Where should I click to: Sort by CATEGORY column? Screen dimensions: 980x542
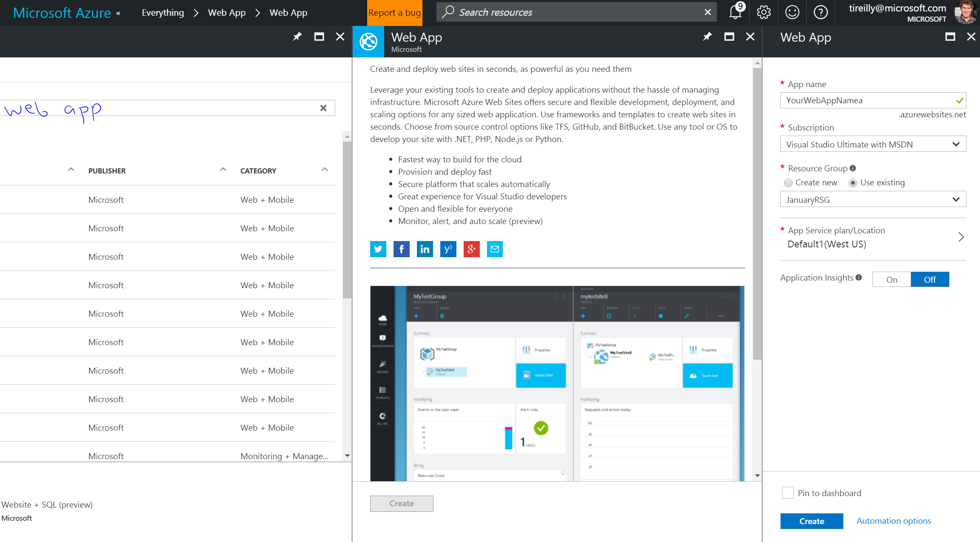[258, 171]
